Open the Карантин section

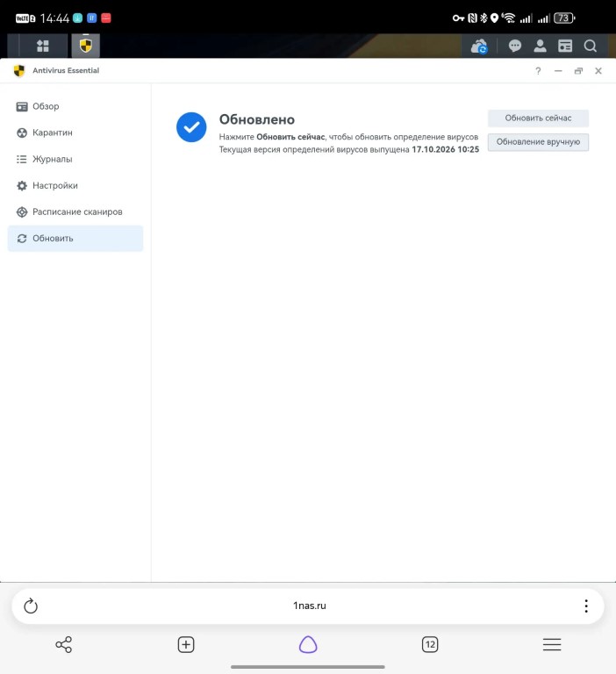coord(75,133)
